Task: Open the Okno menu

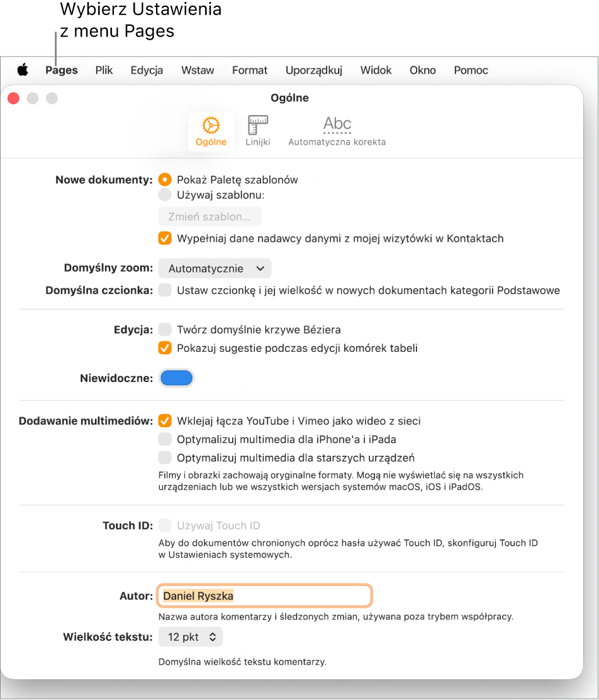Action: point(423,70)
